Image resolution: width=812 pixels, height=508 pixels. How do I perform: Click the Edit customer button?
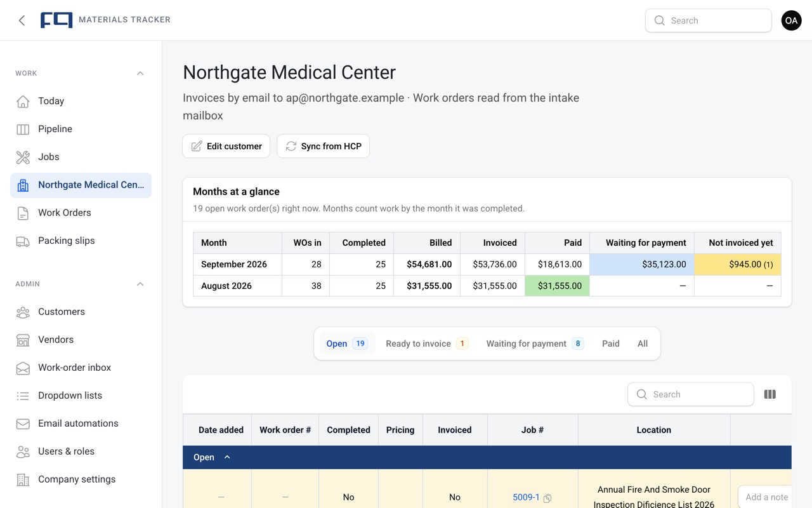click(226, 146)
